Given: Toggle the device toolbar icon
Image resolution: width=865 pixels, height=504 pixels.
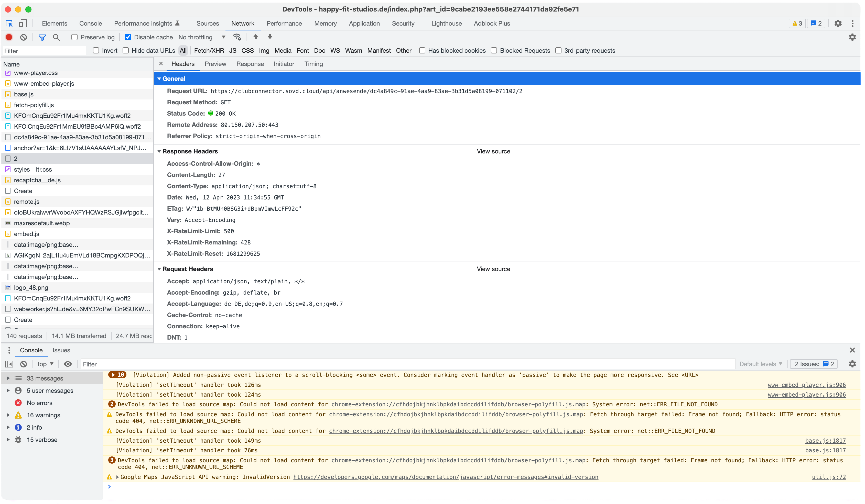Looking at the screenshot, I should coord(23,23).
